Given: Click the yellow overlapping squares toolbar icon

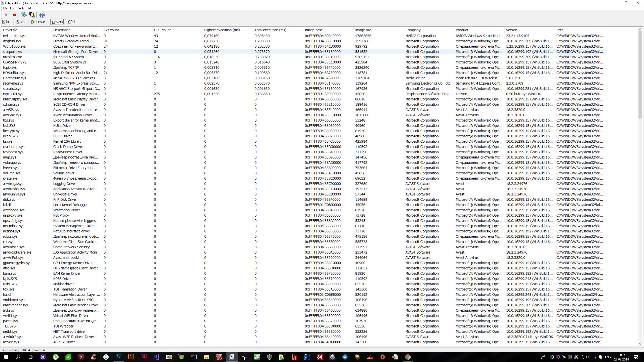Looking at the screenshot, I should point(32,15).
